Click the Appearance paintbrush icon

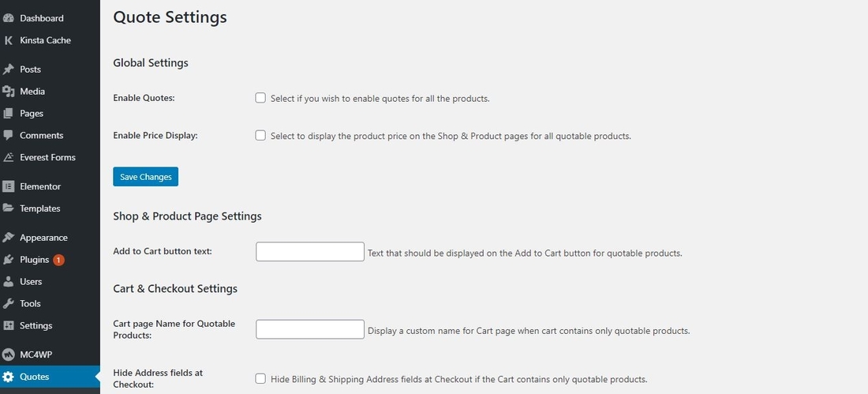8,238
